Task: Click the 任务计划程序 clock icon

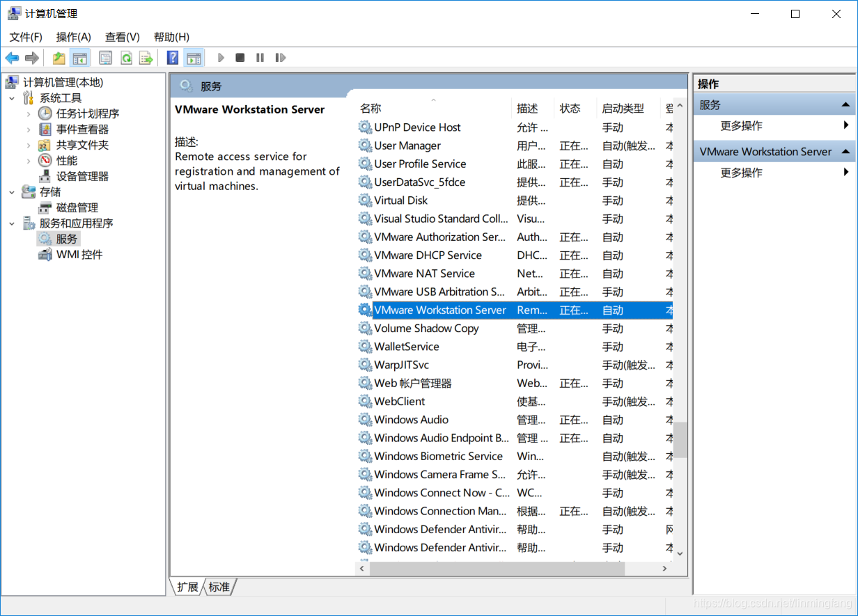Action: (45, 113)
